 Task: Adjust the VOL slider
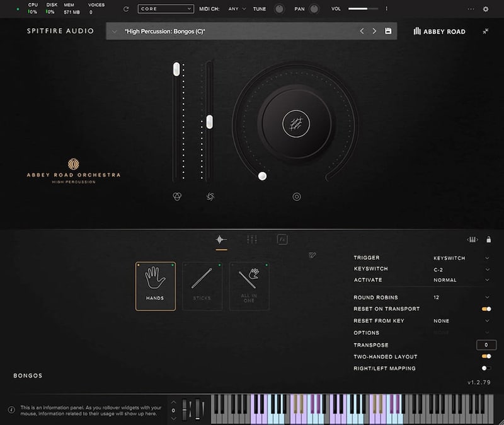coord(364,9)
